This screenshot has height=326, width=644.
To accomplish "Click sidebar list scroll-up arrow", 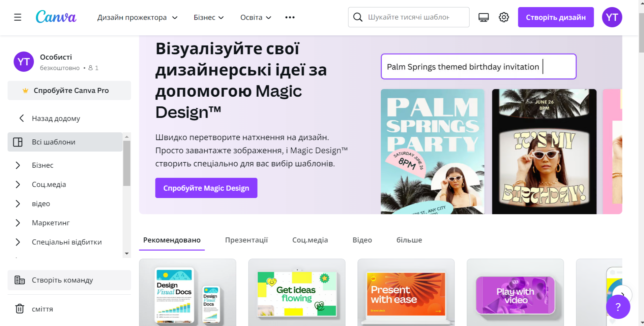I will [127, 137].
